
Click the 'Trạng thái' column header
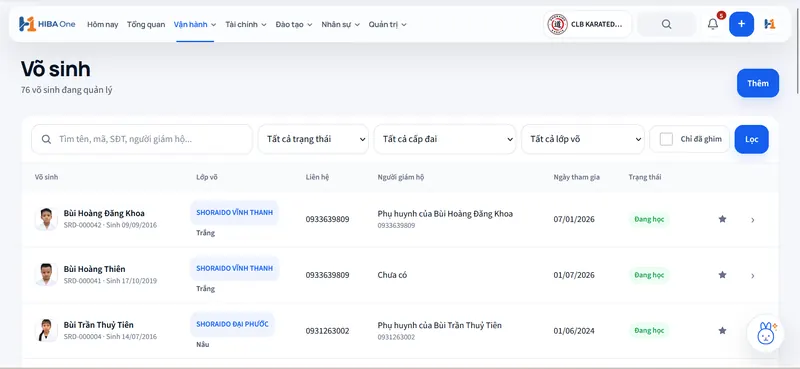coord(645,177)
